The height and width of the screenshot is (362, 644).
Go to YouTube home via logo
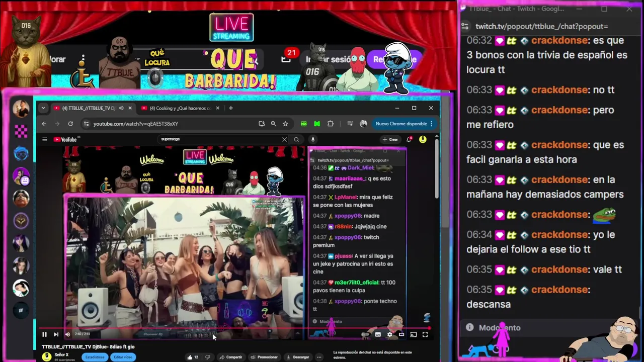(x=65, y=139)
